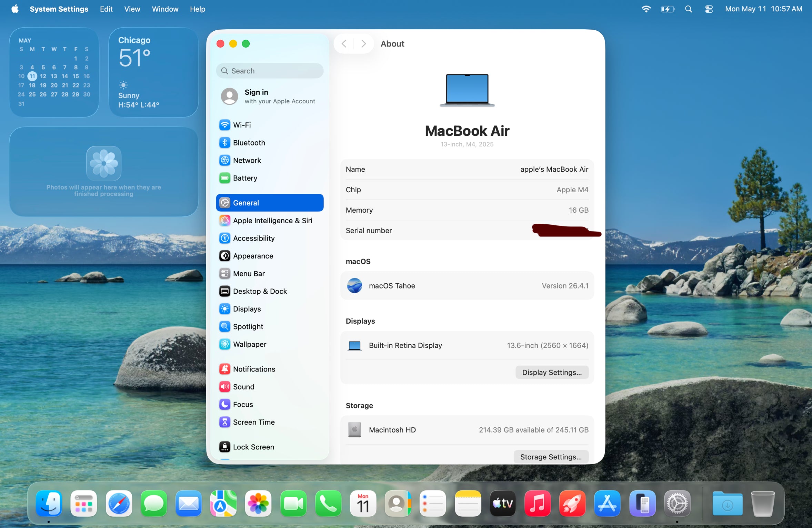Click the MacBook Air laptop image
This screenshot has height=528, width=812.
[x=467, y=90]
